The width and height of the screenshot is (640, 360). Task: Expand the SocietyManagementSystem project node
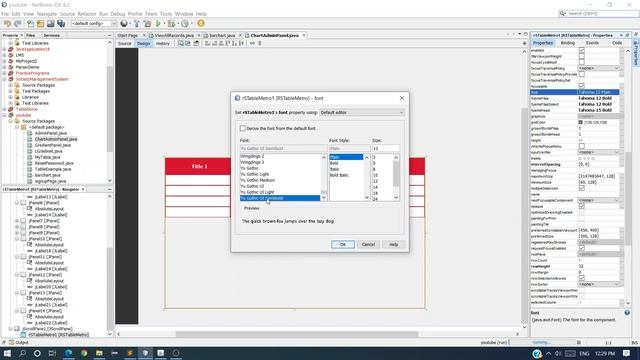(4, 79)
